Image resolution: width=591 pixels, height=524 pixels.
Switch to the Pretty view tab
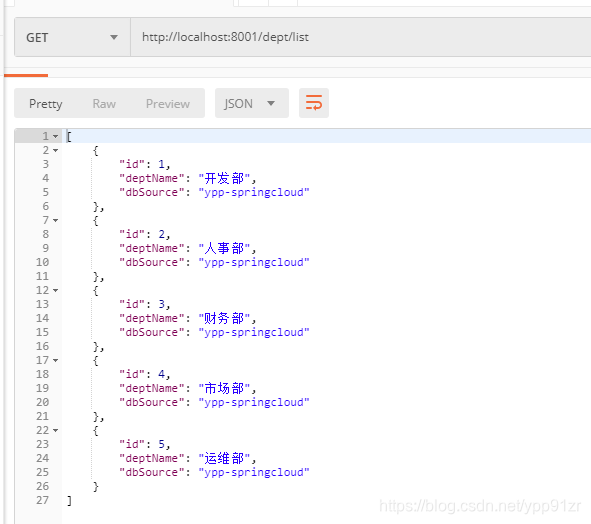(46, 104)
